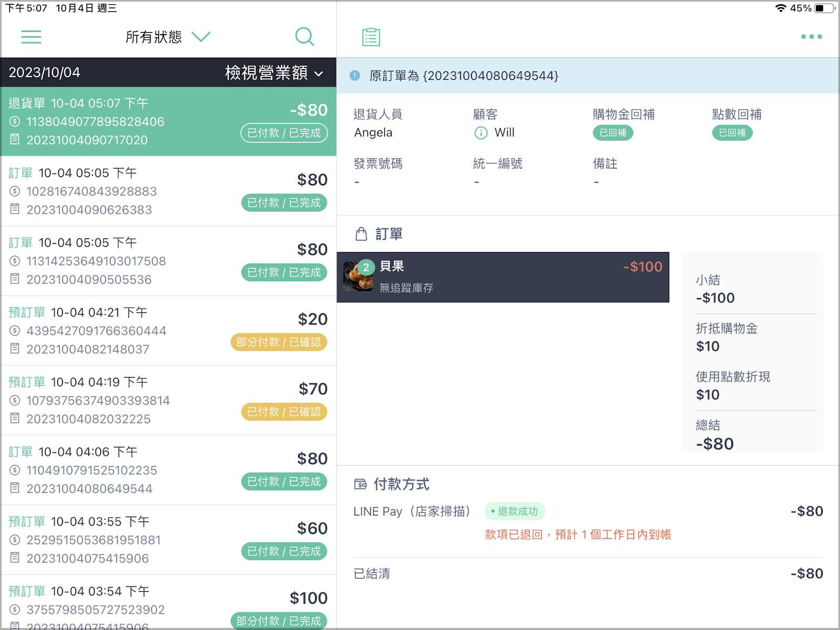Tap the 貝果 product thumbnail
Viewport: 840px width, 630px height.
click(358, 277)
